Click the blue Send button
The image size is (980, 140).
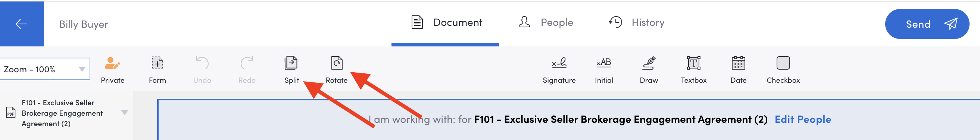tap(927, 24)
